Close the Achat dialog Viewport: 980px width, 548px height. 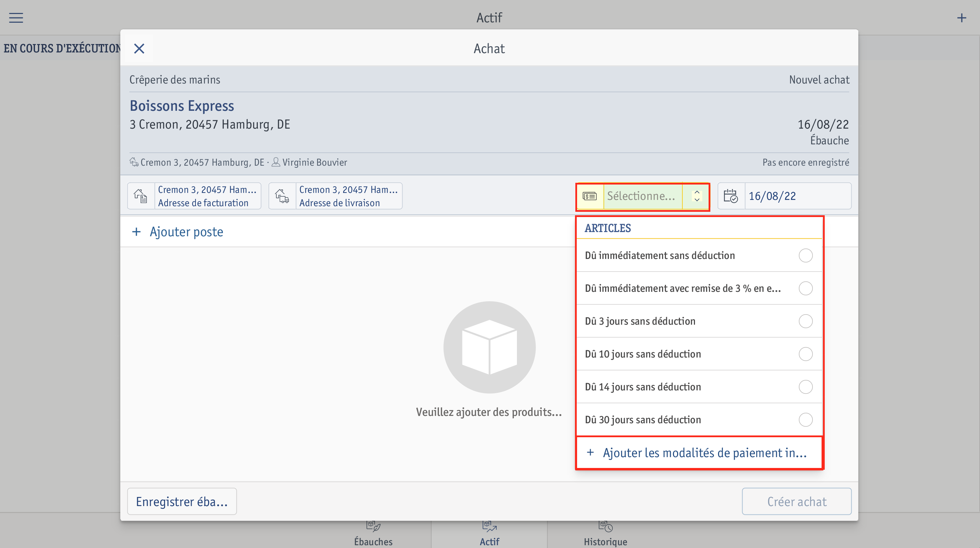(x=139, y=48)
